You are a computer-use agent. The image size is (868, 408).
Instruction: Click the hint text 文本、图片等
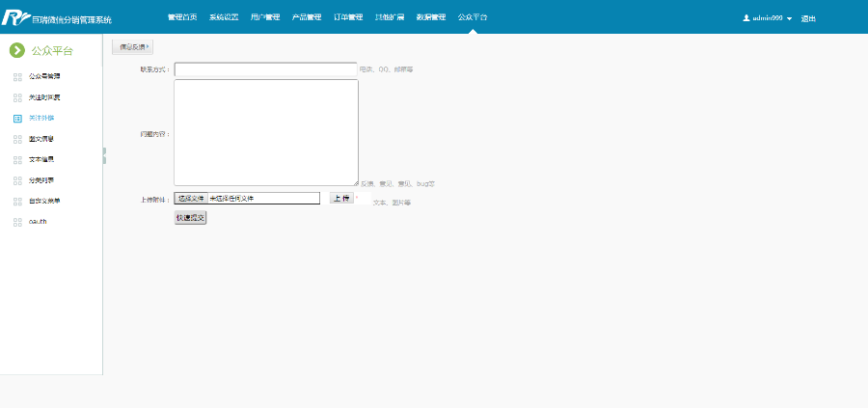392,203
